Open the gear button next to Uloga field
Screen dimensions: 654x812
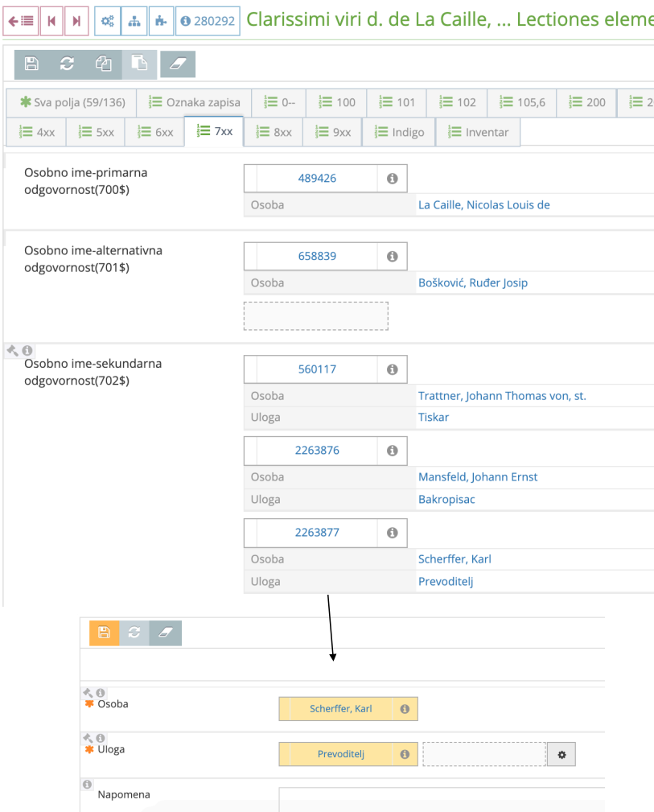(x=561, y=754)
